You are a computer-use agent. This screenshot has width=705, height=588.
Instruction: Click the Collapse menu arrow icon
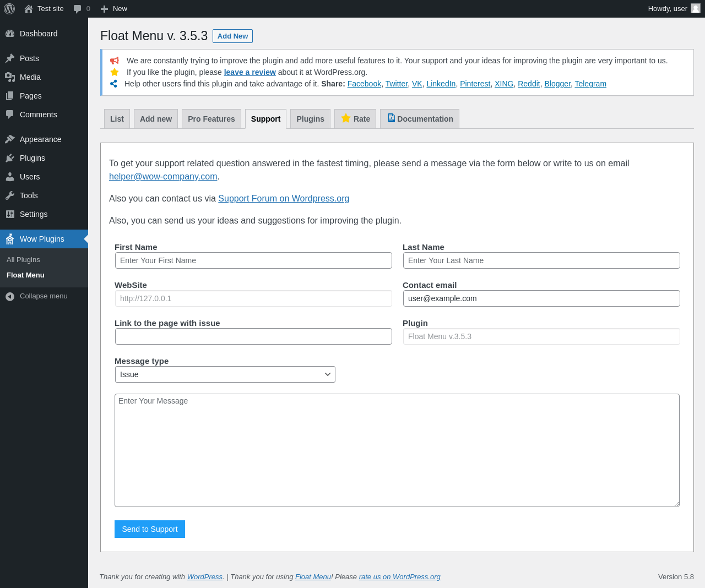click(x=10, y=296)
